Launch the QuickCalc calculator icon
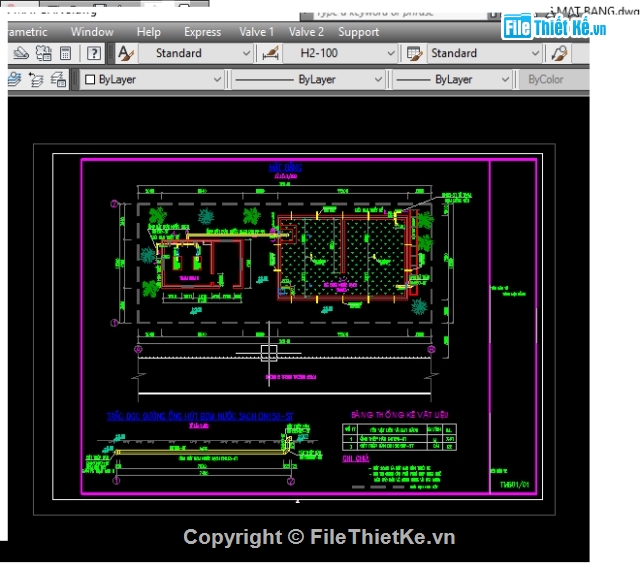Screen dimensions: 640x566 65,53
